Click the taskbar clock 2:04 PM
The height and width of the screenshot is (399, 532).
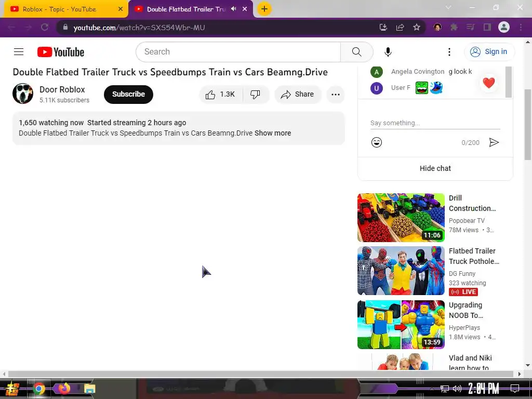[483, 389]
